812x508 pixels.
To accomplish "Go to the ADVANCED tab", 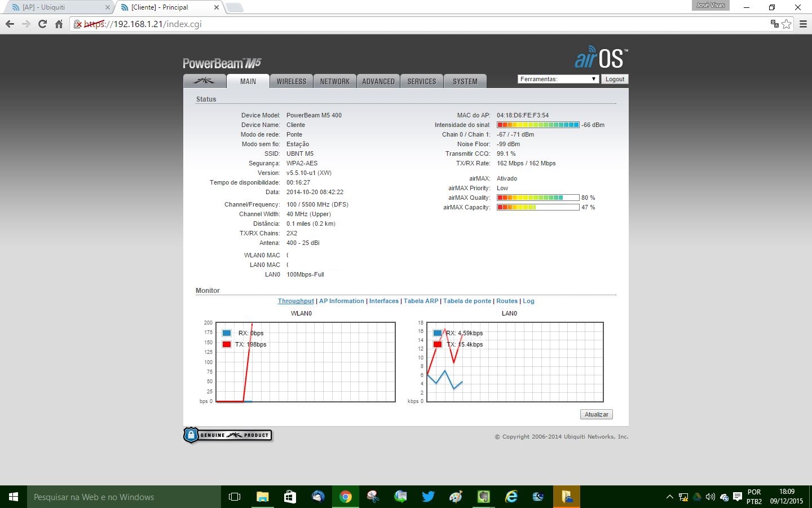I will pyautogui.click(x=378, y=81).
